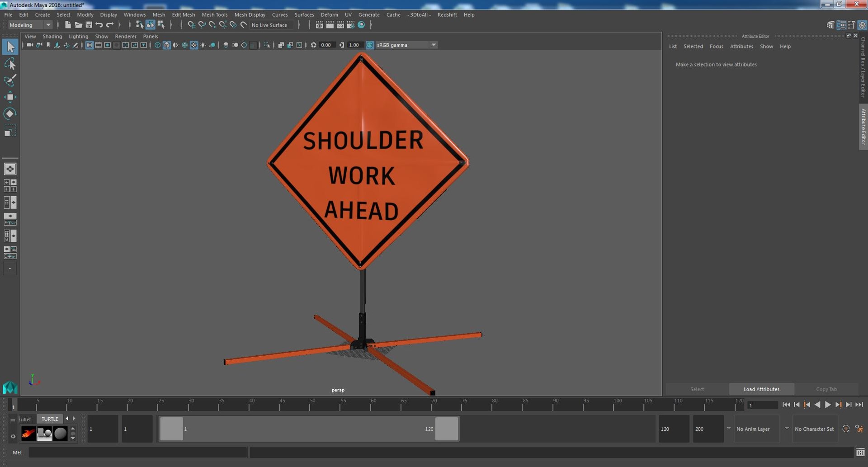Open the No Character Set dropdown arrow
868x467 pixels.
(787, 429)
